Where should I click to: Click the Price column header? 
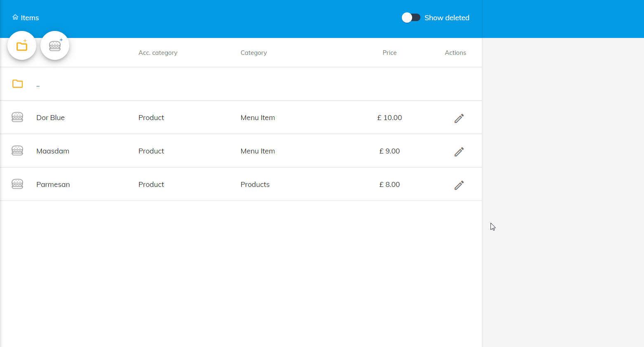(x=389, y=53)
